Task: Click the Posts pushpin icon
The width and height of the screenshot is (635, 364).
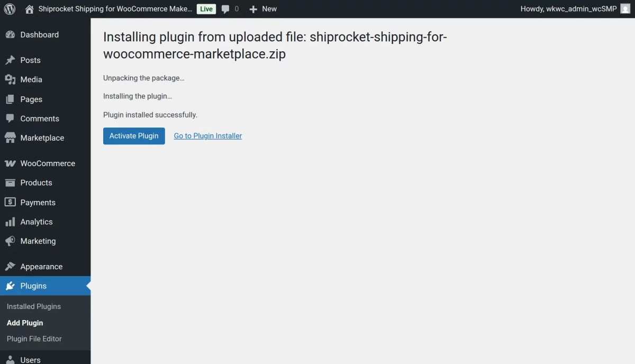Action: click(x=10, y=60)
